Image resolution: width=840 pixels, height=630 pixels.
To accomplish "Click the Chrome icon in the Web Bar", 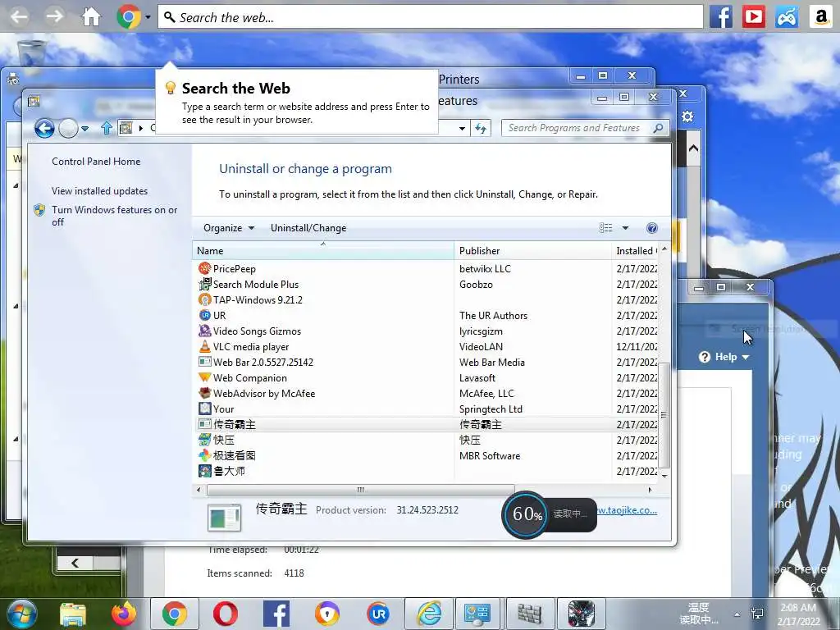I will [x=129, y=16].
